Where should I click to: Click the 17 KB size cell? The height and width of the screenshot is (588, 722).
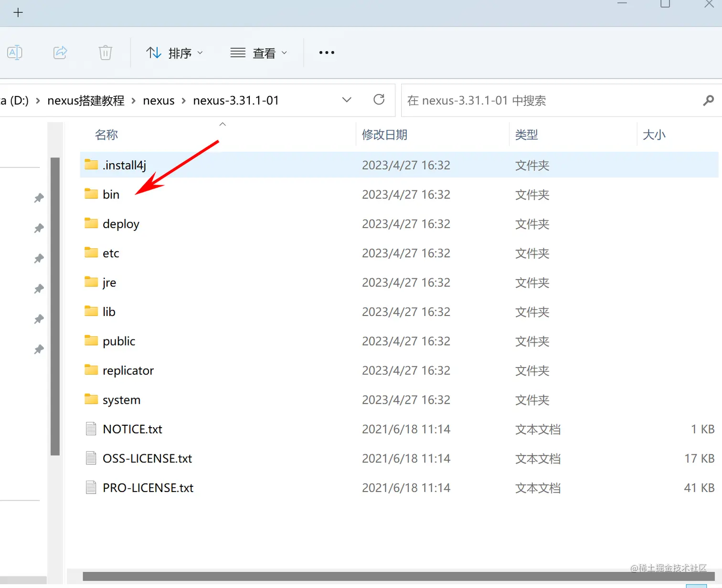(x=700, y=459)
